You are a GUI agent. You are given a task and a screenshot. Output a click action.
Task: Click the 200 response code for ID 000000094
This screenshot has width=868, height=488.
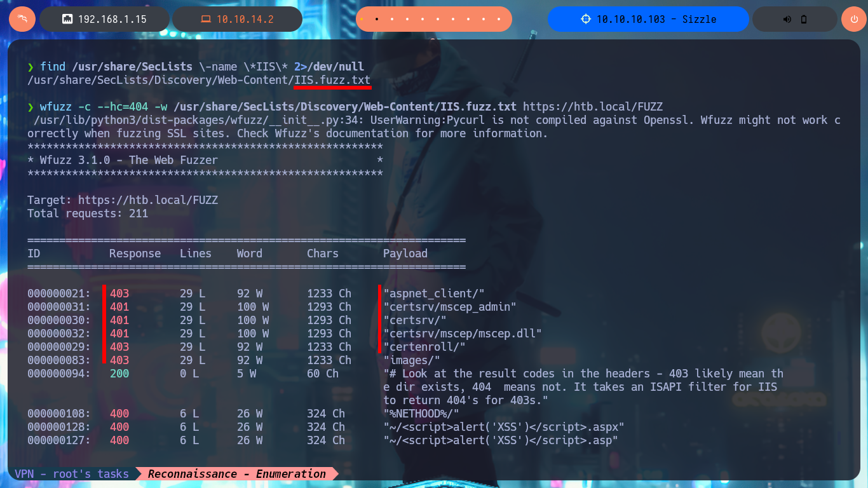(119, 374)
